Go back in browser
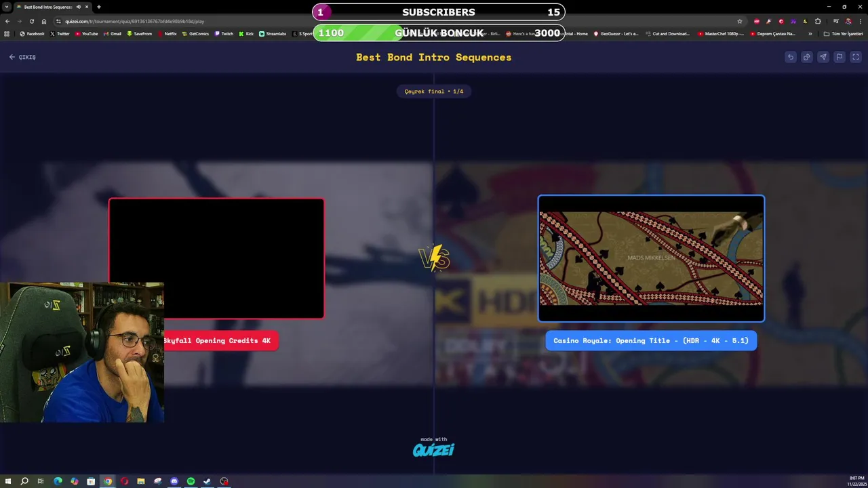 (7, 21)
